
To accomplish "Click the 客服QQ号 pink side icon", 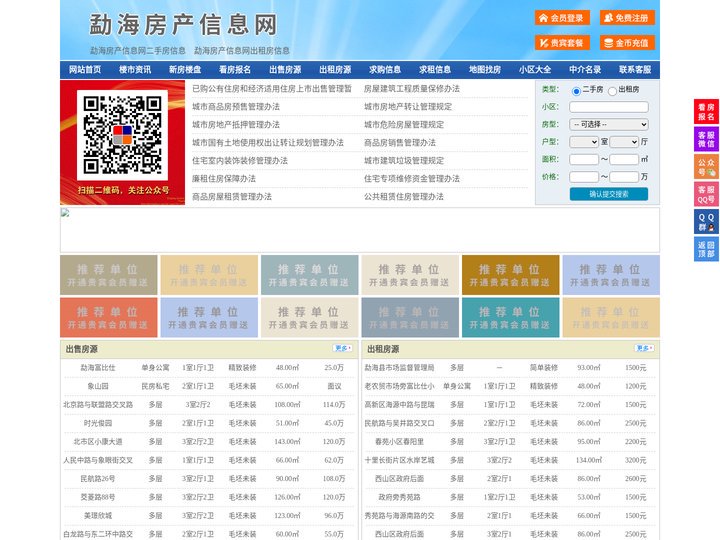I will pos(706,194).
